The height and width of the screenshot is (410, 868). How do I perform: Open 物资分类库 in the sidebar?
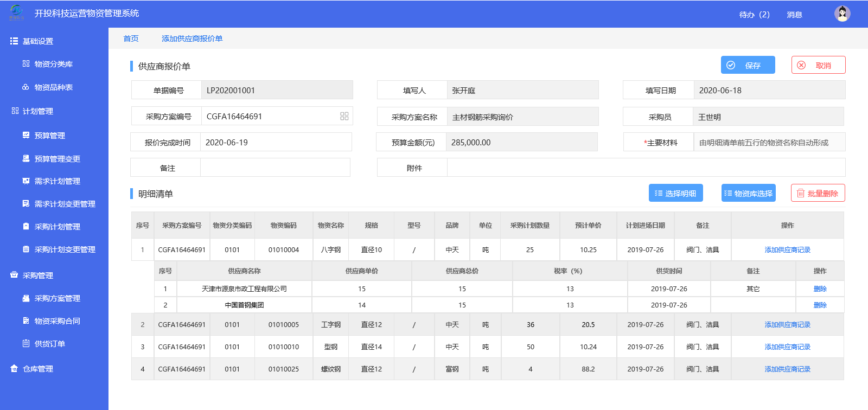click(x=54, y=64)
